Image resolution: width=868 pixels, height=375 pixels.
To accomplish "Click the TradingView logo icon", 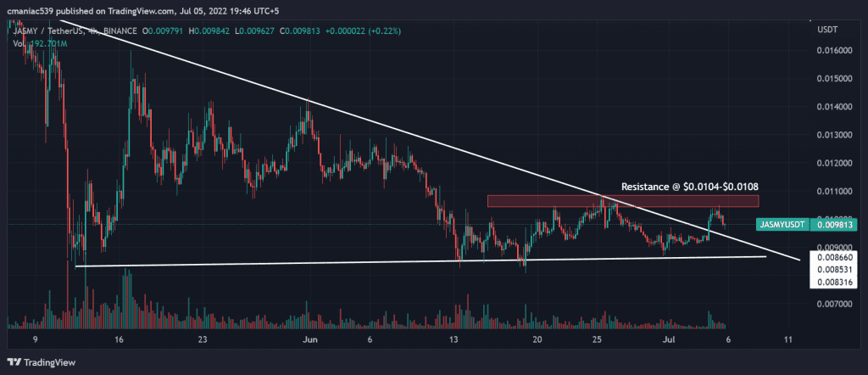I will (x=14, y=362).
